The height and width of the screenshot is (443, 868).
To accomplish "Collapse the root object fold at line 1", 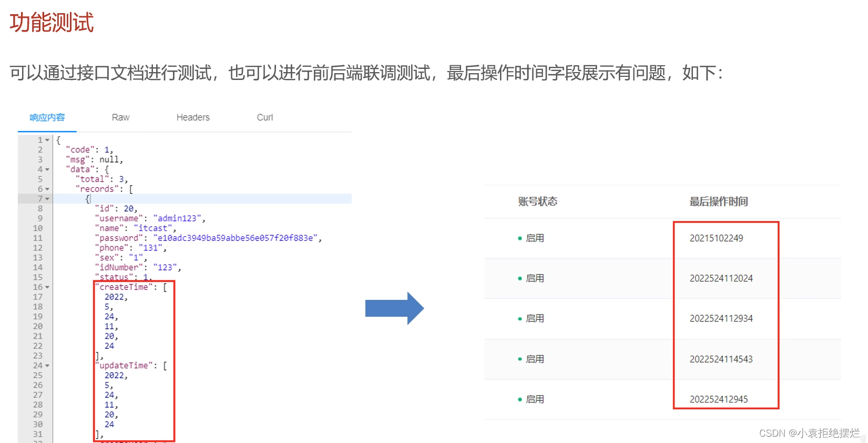I will coord(47,140).
